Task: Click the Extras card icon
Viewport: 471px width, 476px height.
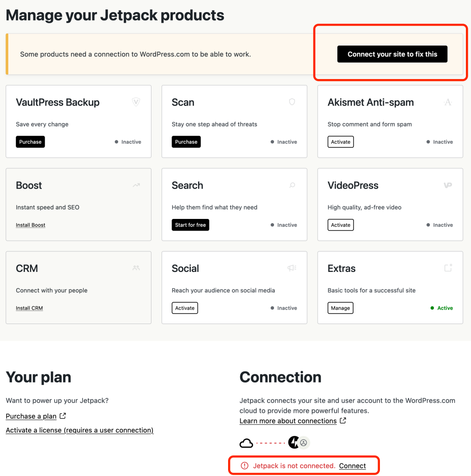Action: coord(447,268)
